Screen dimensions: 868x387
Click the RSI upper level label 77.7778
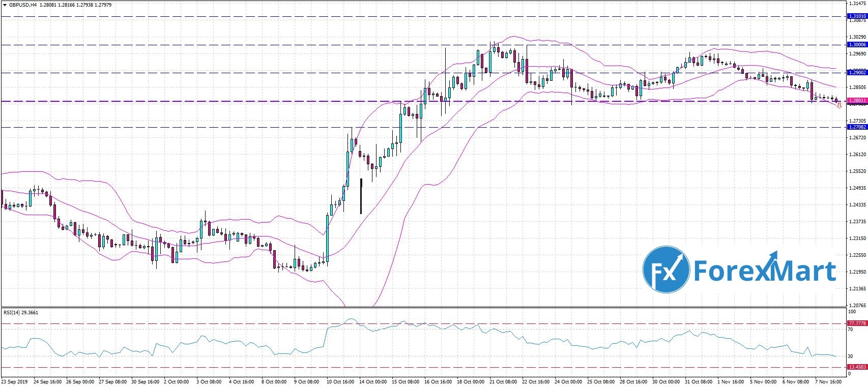click(x=857, y=323)
